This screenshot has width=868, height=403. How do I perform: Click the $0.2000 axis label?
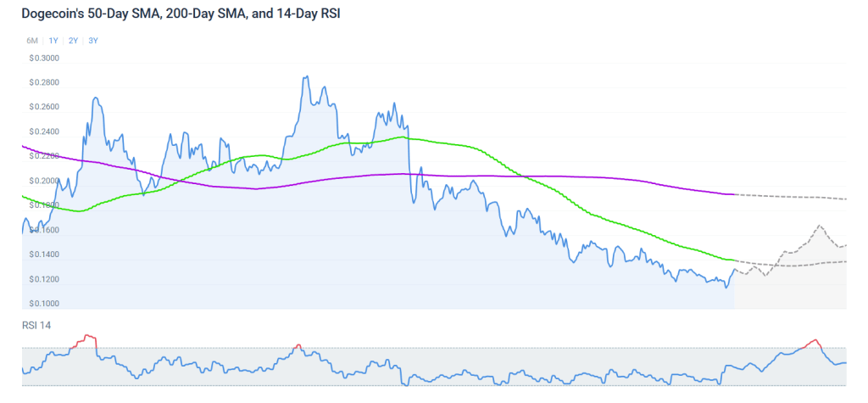click(44, 182)
